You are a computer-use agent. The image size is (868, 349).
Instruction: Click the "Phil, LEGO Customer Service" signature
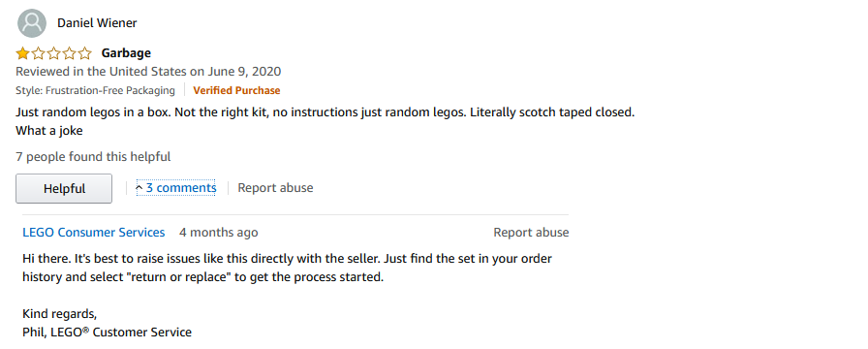point(107,333)
